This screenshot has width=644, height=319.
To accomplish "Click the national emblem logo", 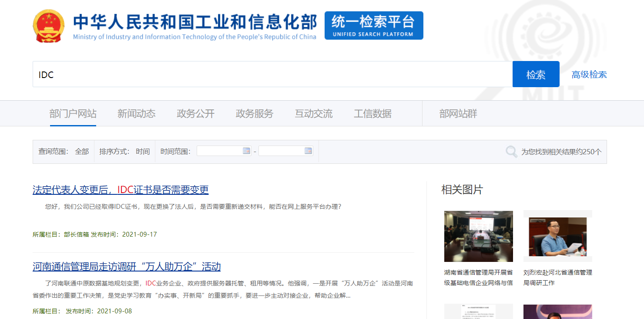I will click(x=48, y=26).
